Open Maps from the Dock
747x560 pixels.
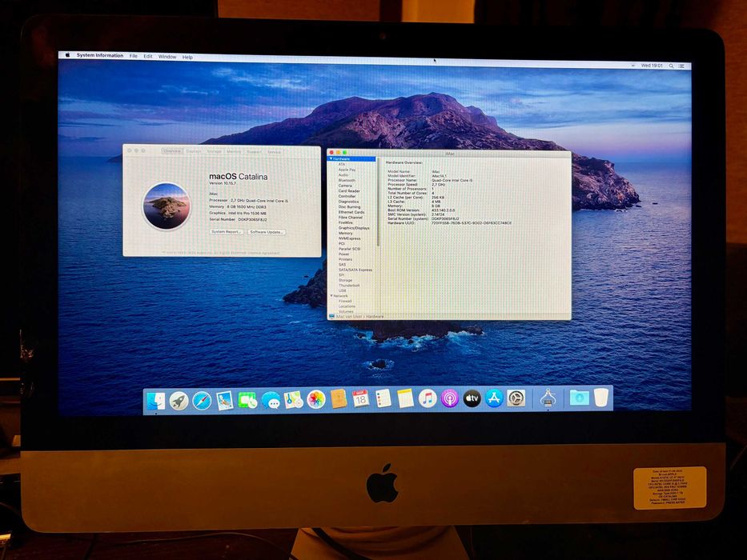pyautogui.click(x=294, y=400)
